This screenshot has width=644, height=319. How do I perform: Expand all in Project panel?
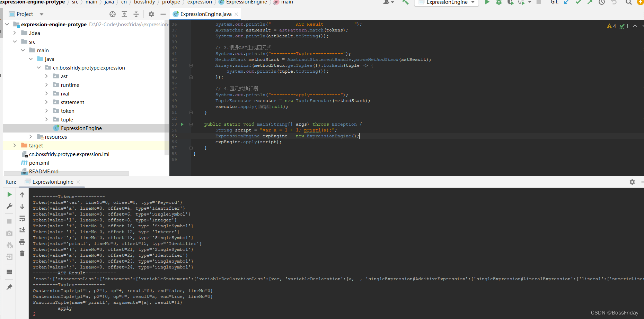pos(124,14)
